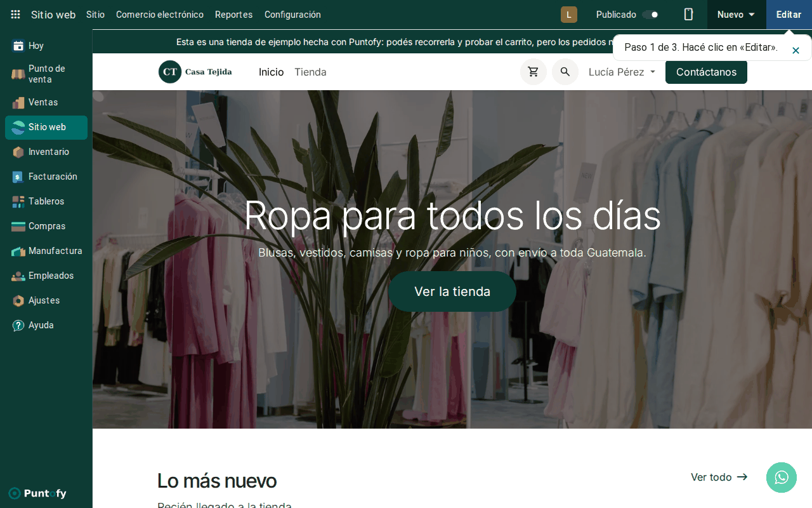Close the Paso 1 de 3 tooltip
Image resolution: width=812 pixels, height=508 pixels.
tap(796, 50)
